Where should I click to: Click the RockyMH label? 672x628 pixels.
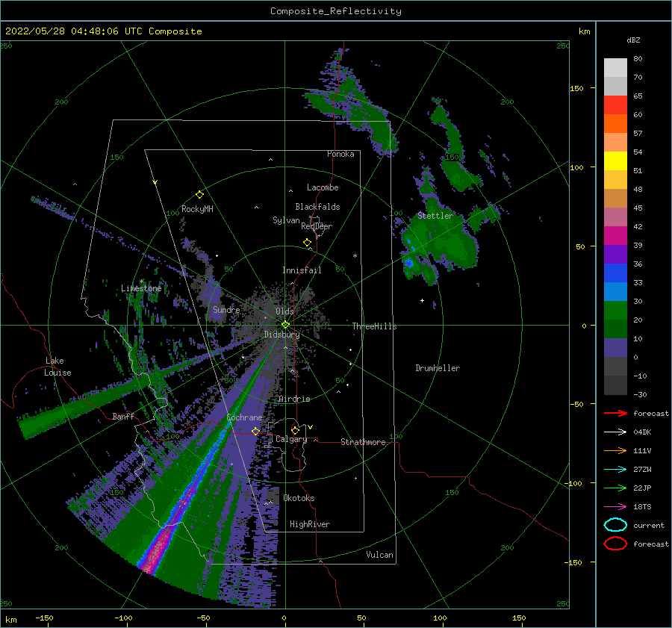click(x=197, y=209)
